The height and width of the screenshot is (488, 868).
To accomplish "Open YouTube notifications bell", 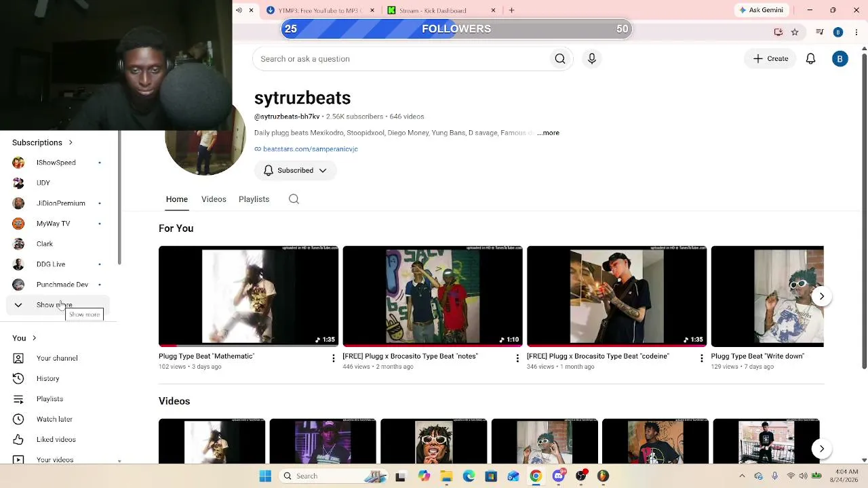I will pyautogui.click(x=810, y=59).
